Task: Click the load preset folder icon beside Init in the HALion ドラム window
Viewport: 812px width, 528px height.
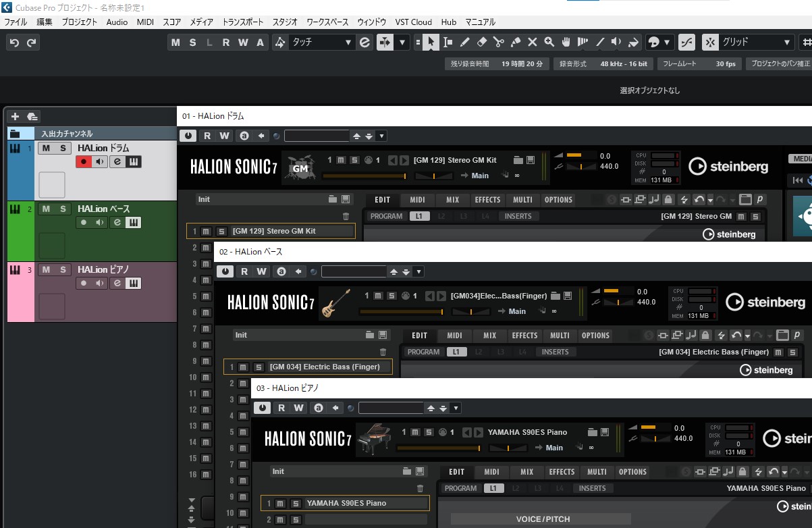Action: 333,199
